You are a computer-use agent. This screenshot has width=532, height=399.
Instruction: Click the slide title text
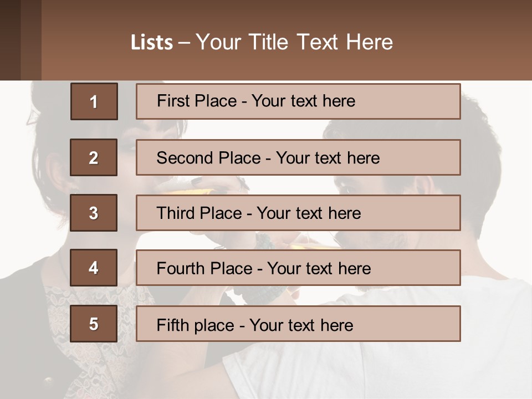pyautogui.click(x=262, y=42)
